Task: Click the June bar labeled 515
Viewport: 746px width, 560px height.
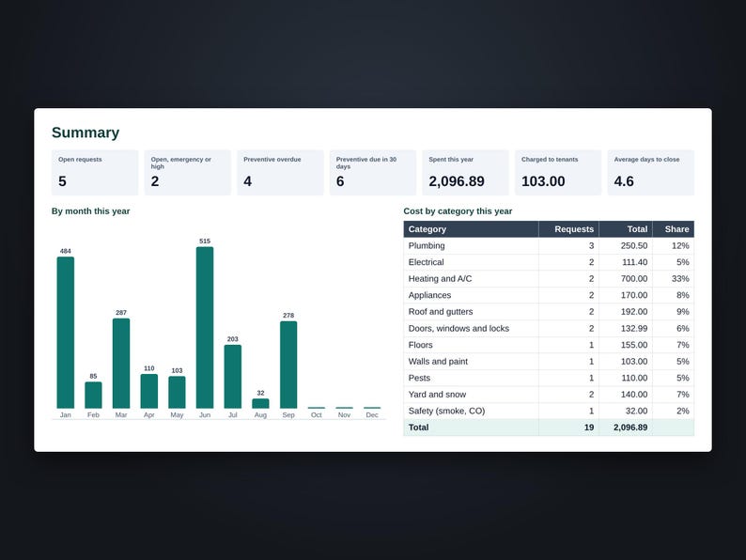Action: click(205, 327)
